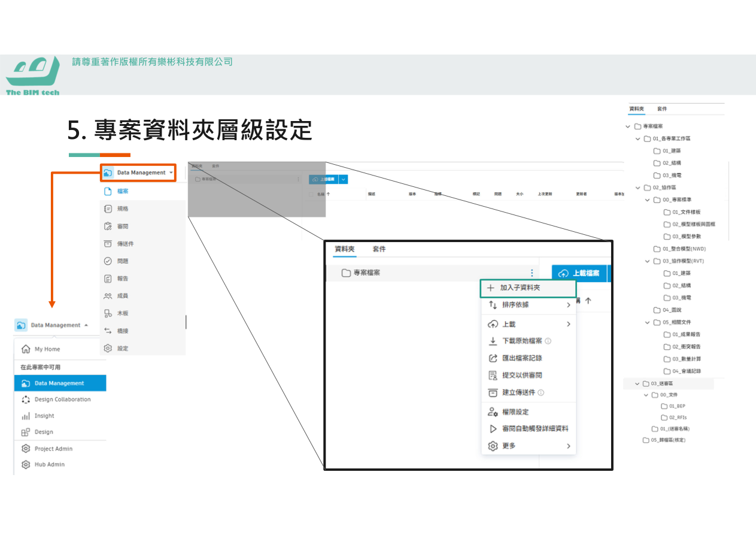Select highlighted Data Management module entry
The image size is (756, 535).
pyautogui.click(x=60, y=383)
